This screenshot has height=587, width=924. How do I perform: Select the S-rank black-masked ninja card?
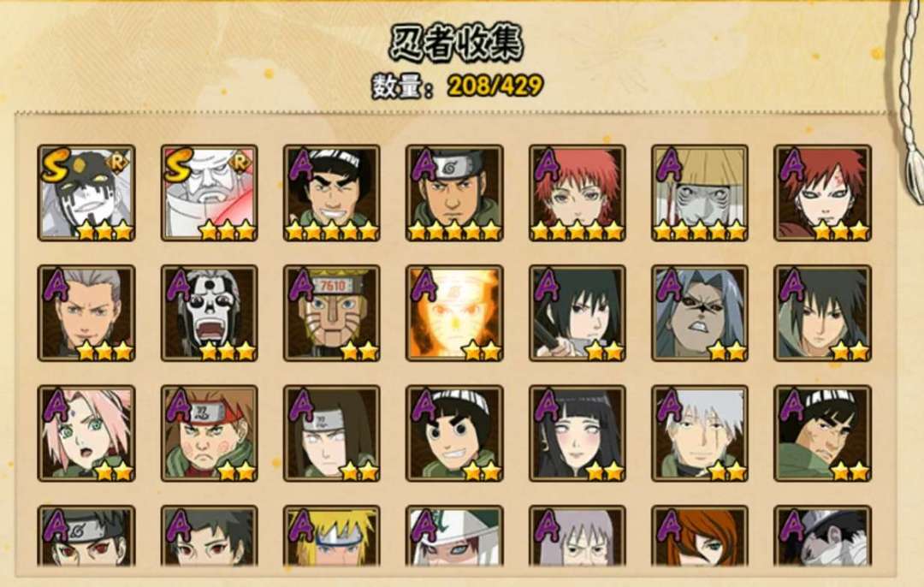pos(86,193)
